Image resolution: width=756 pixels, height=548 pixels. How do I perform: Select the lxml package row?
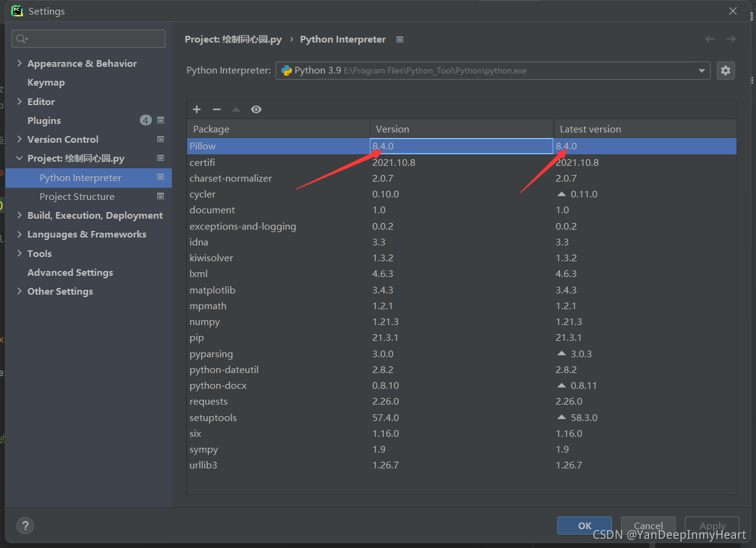click(x=461, y=273)
